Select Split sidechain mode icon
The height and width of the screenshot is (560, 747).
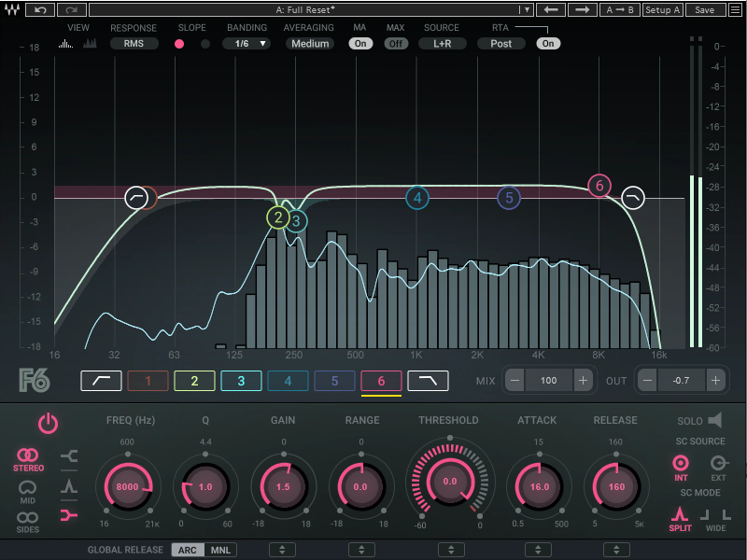pyautogui.click(x=680, y=516)
